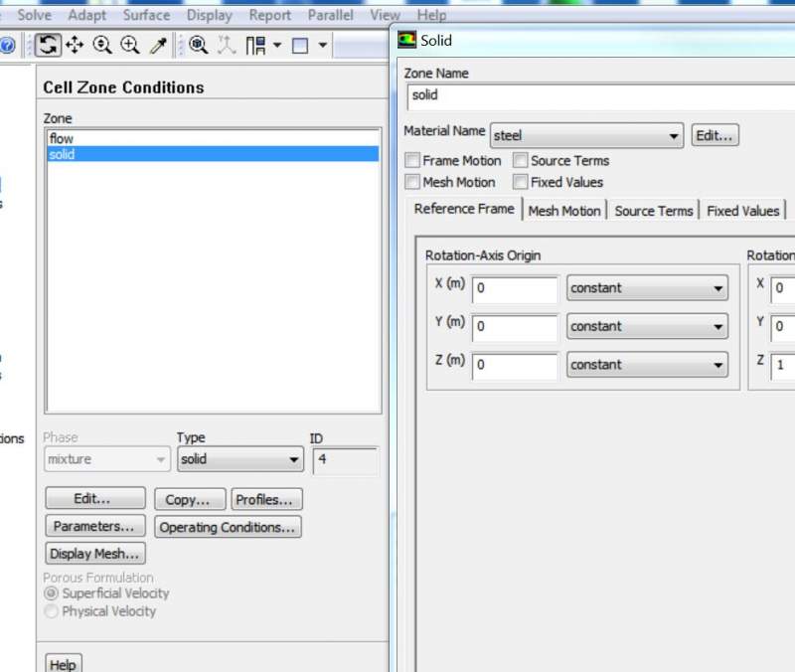Click the Rotation-Axis Origin Y (m) field
This screenshot has height=672, width=795.
(x=515, y=328)
